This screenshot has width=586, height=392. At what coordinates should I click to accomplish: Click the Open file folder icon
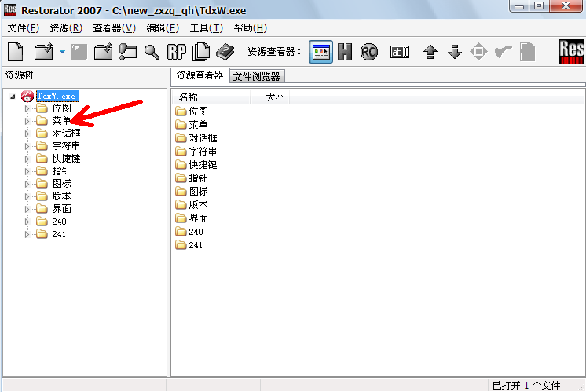[x=44, y=52]
